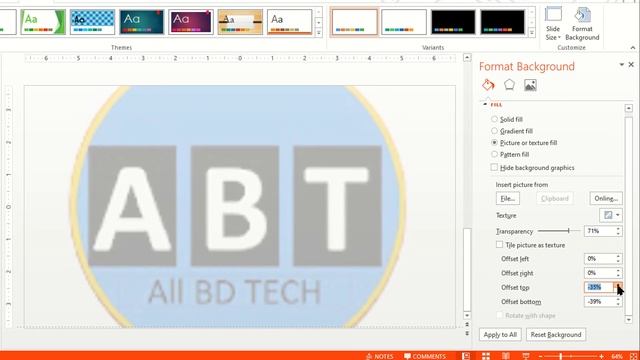Image resolution: width=640 pixels, height=360 pixels.
Task: Open the Picture tab icon
Action: tap(530, 85)
